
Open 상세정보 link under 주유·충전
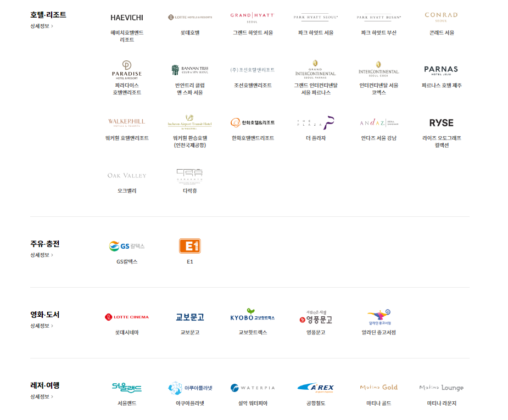pyautogui.click(x=42, y=255)
